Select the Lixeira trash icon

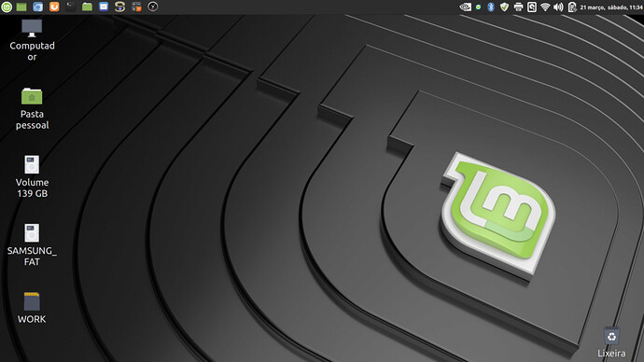pos(611,342)
